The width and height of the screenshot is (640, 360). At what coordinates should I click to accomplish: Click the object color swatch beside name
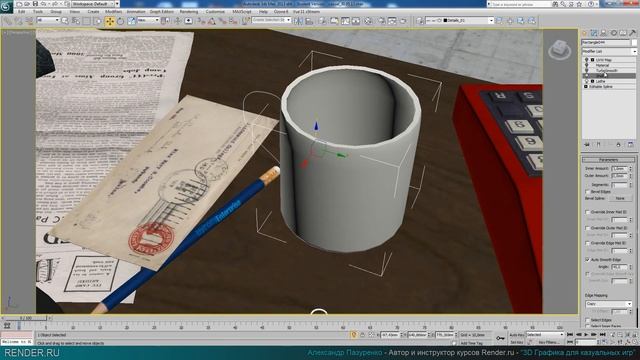[634, 42]
